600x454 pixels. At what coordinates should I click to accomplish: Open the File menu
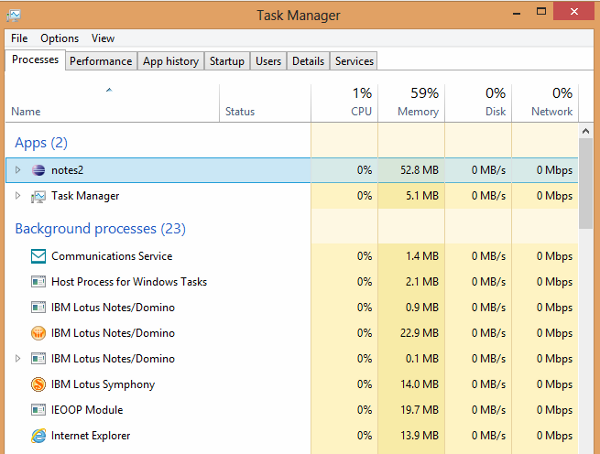click(19, 38)
